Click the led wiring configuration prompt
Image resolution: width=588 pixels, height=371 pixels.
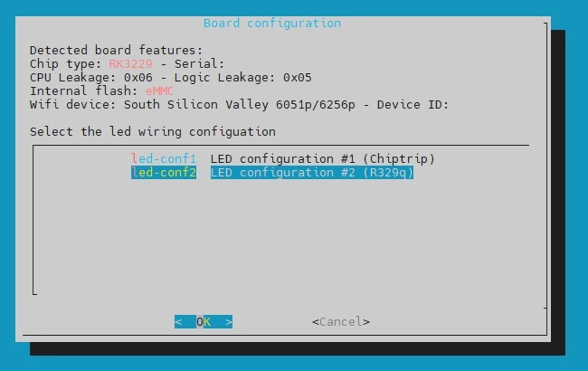pyautogui.click(x=153, y=132)
